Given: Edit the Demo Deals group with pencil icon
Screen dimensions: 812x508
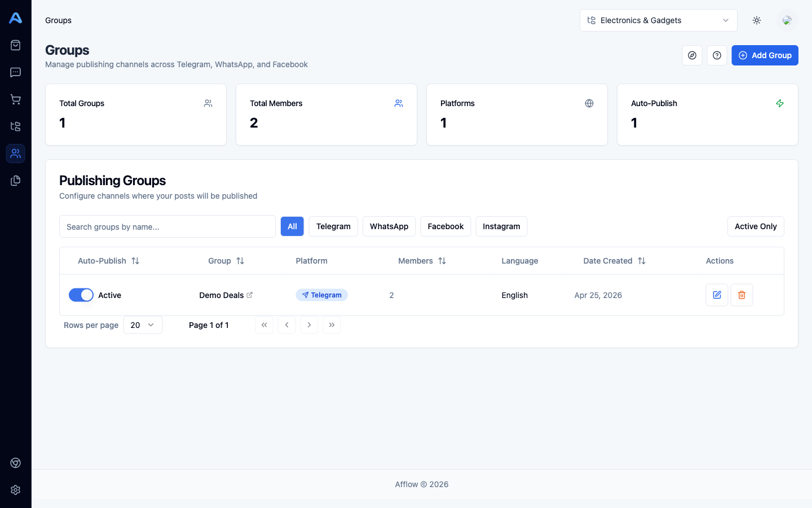Looking at the screenshot, I should tap(717, 295).
